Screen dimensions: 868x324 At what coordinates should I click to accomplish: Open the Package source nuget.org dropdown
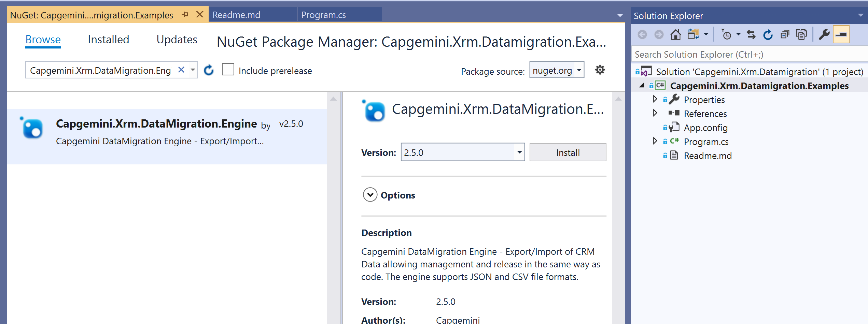(x=557, y=70)
